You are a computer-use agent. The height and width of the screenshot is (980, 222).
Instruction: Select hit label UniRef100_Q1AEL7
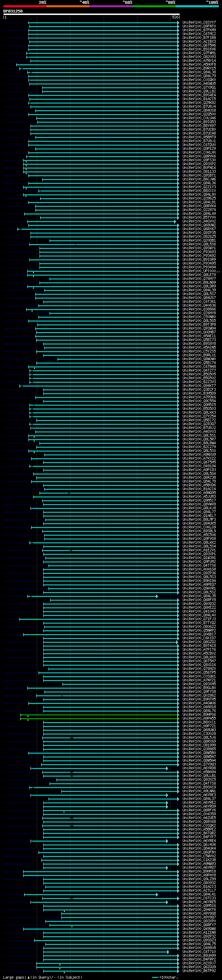tap(199, 516)
